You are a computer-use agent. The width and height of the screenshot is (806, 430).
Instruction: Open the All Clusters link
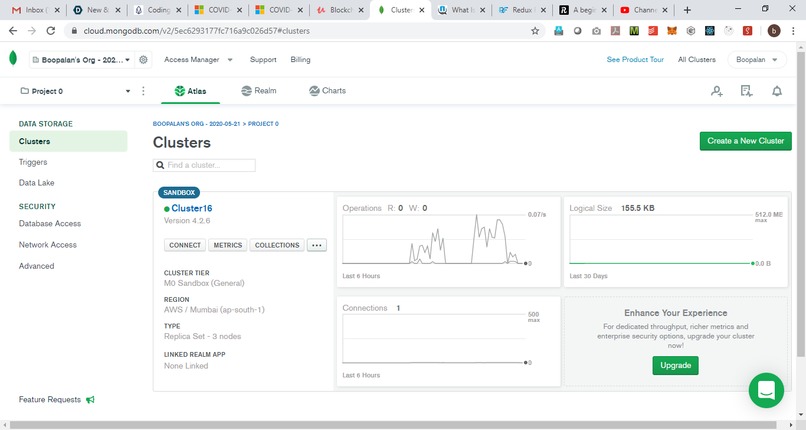697,60
